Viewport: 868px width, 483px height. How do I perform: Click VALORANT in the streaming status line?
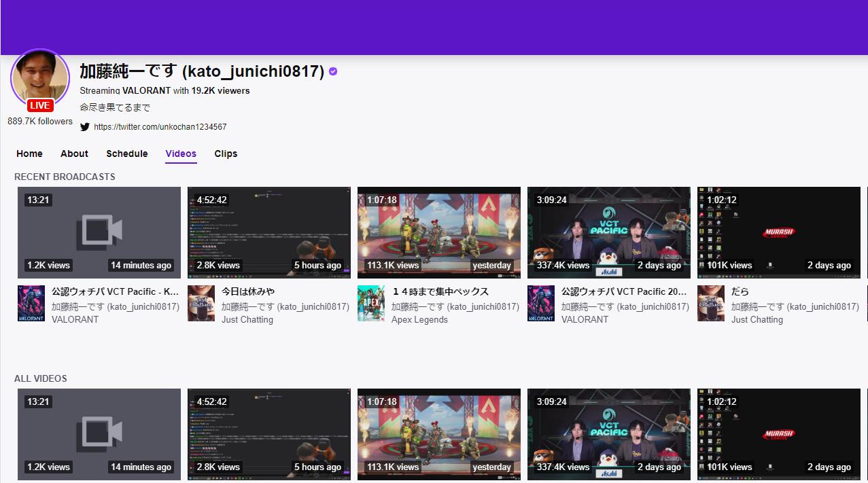coord(146,90)
